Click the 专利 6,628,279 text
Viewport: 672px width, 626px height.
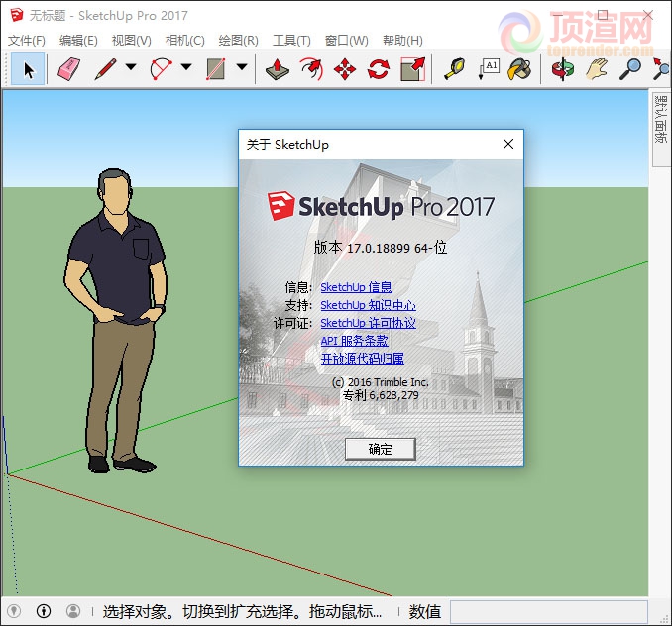click(381, 395)
